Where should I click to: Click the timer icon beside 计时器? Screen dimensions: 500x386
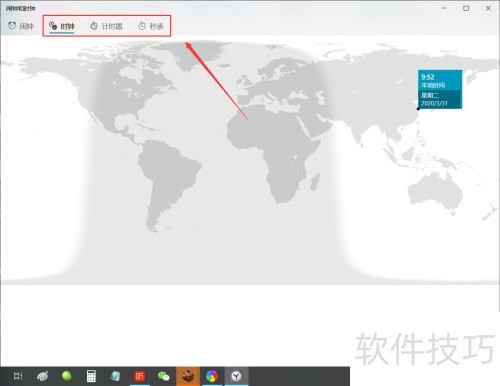point(94,26)
